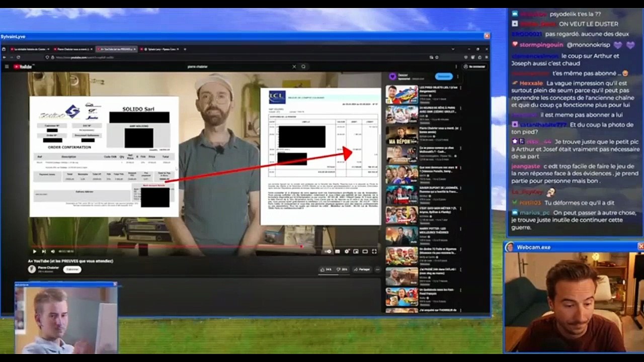This screenshot has width=644, height=362.
Task: Open Pierre Chabrier channel name link
Action: tap(49, 267)
